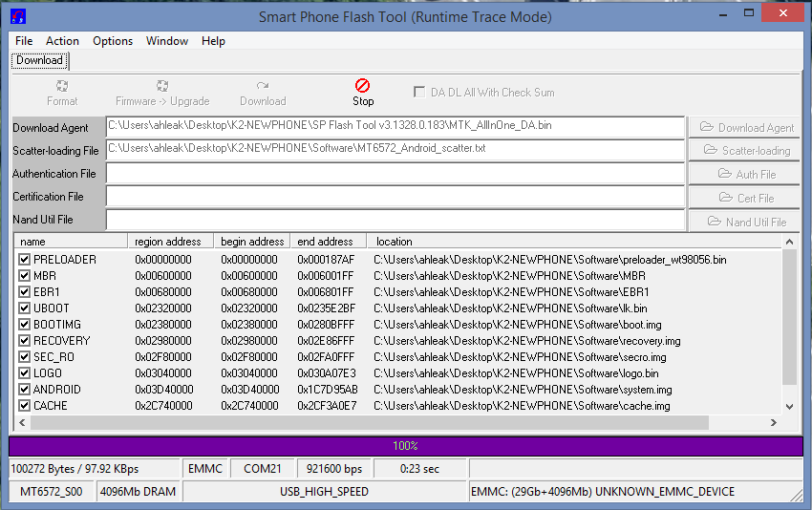Click the horizontal scroll left arrow
The image size is (812, 510).
tap(22, 422)
